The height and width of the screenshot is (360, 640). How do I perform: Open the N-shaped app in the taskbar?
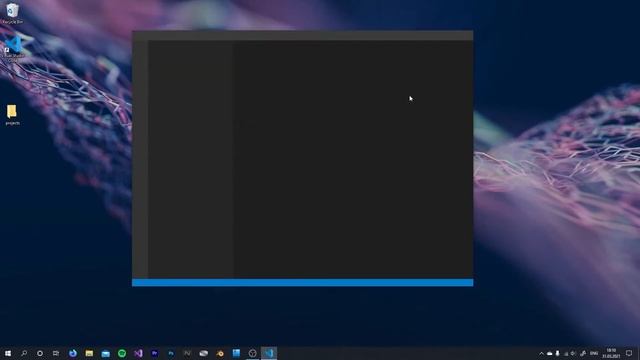click(187, 353)
